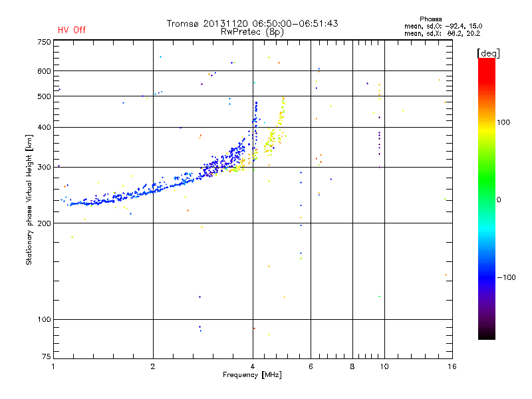Click the 500 tick label on height axis
The width and height of the screenshot is (532, 399).
click(x=44, y=96)
